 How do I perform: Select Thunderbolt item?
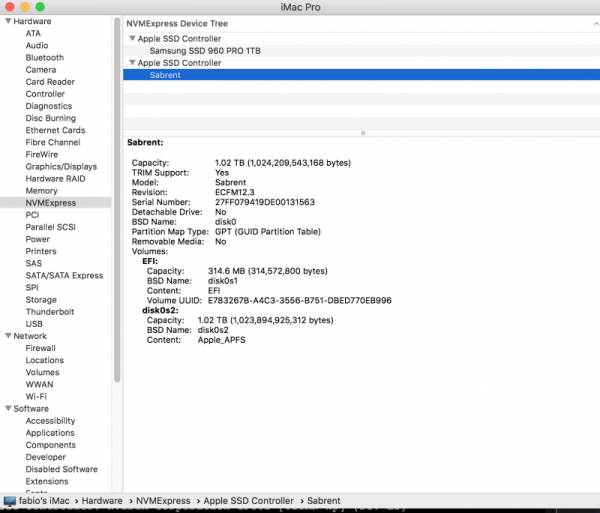(50, 312)
